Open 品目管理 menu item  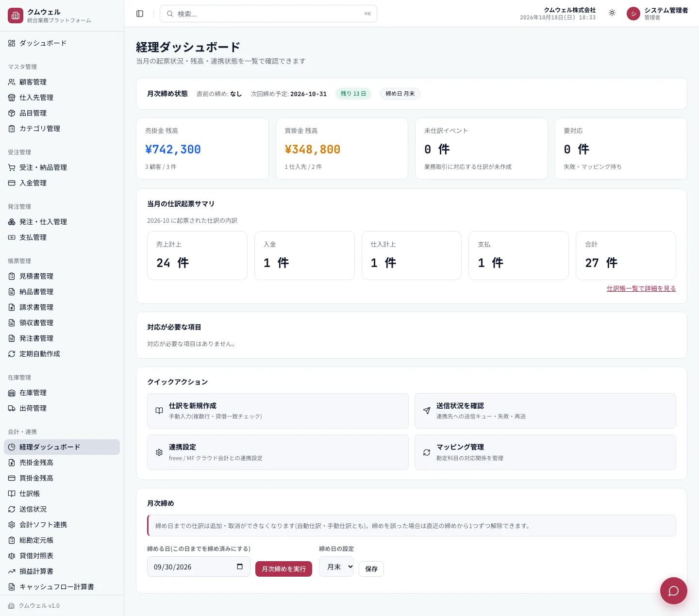[x=62, y=113]
